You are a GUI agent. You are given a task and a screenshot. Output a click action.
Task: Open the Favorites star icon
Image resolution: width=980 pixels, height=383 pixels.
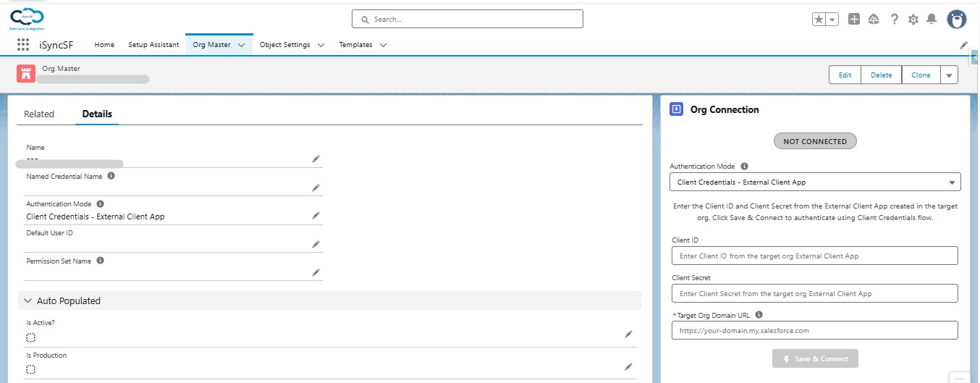coord(819,20)
